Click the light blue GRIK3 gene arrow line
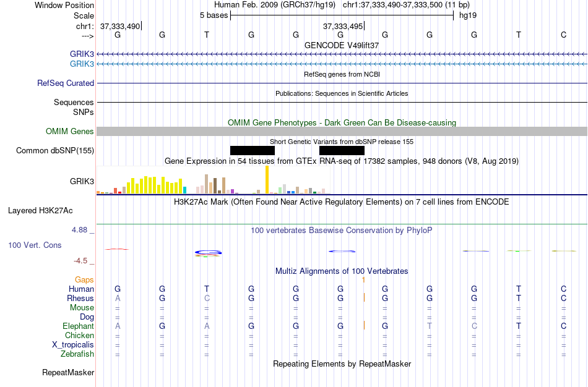Screen dimensions: 588x387 coord(342,64)
